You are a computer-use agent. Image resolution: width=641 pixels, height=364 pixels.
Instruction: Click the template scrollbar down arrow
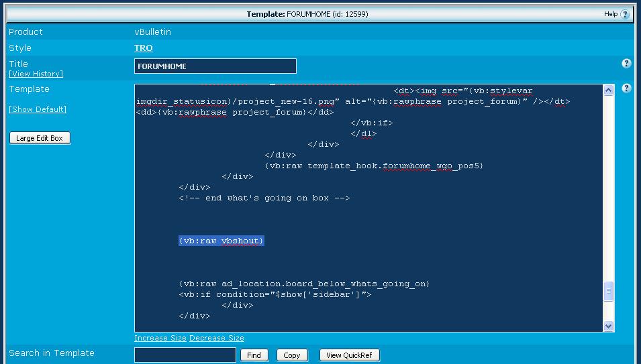click(x=608, y=326)
